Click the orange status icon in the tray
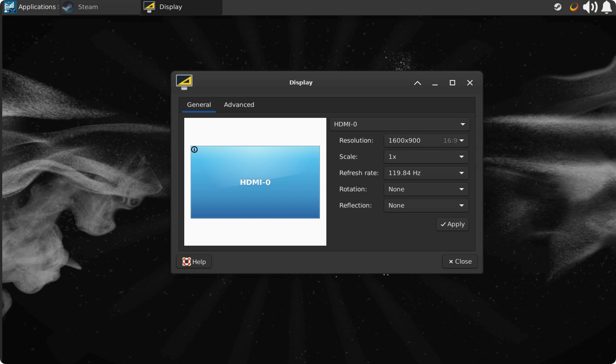616x364 pixels. pos(574,7)
